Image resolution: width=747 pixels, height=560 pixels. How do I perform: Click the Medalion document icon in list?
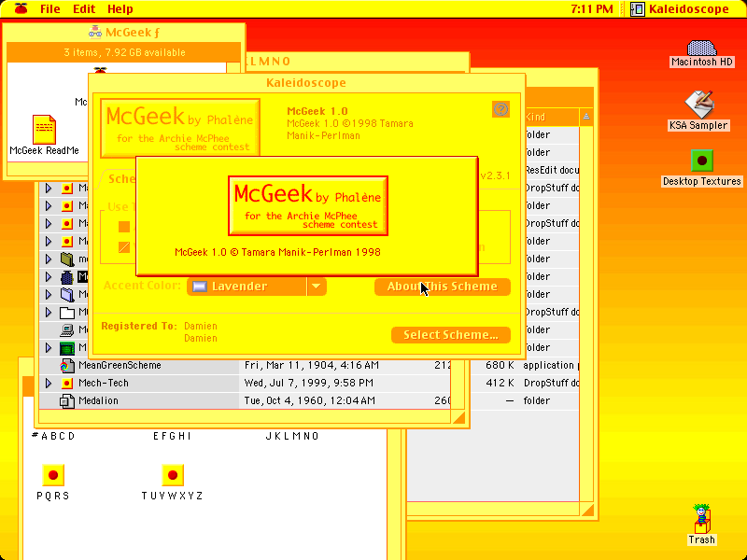(66, 401)
